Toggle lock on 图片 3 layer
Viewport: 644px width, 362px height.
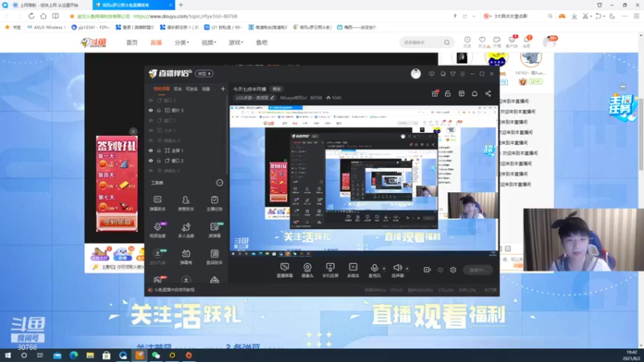click(x=159, y=110)
